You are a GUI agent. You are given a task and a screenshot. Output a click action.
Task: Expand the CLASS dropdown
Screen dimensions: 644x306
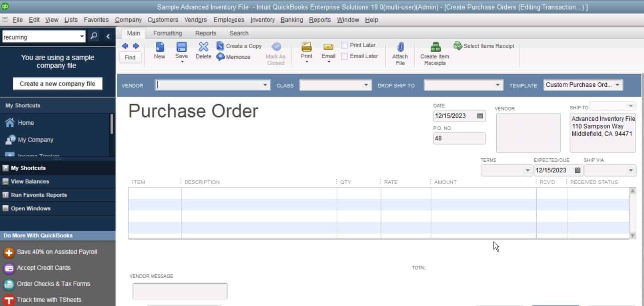(366, 85)
